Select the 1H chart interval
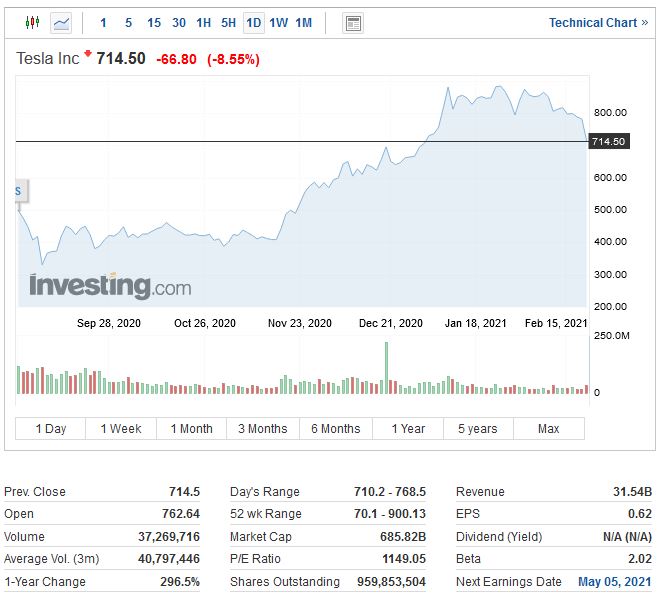 click(x=204, y=22)
